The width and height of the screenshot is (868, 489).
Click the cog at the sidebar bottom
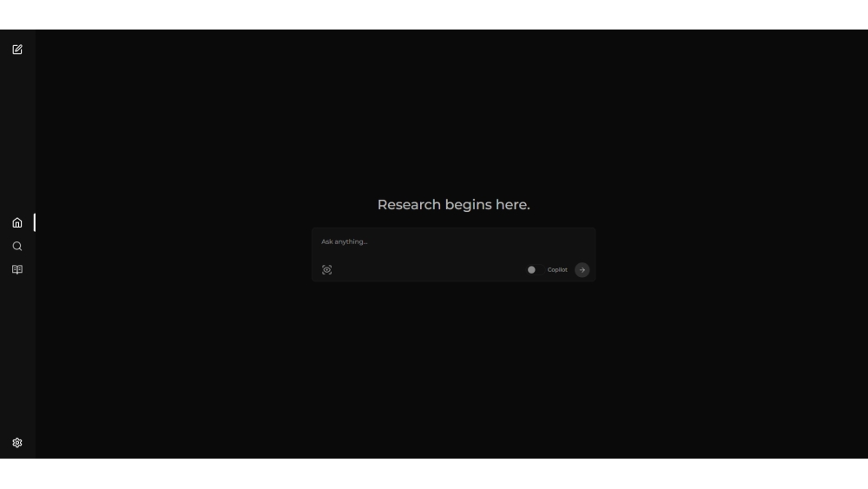coord(17,443)
